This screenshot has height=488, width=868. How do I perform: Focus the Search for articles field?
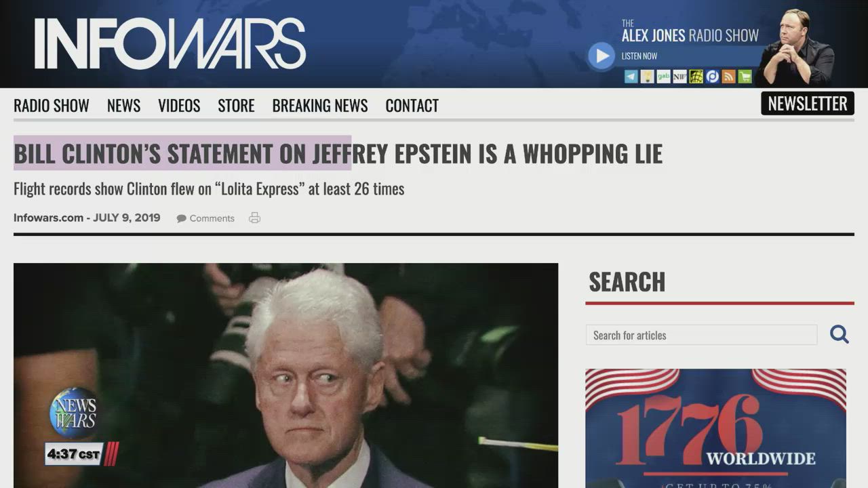click(x=701, y=335)
